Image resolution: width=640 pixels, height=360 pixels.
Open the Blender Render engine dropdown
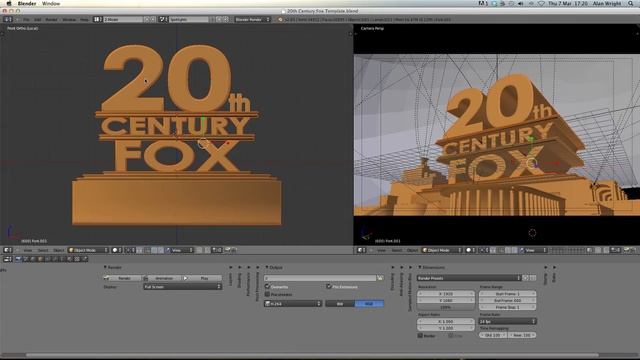pos(252,19)
